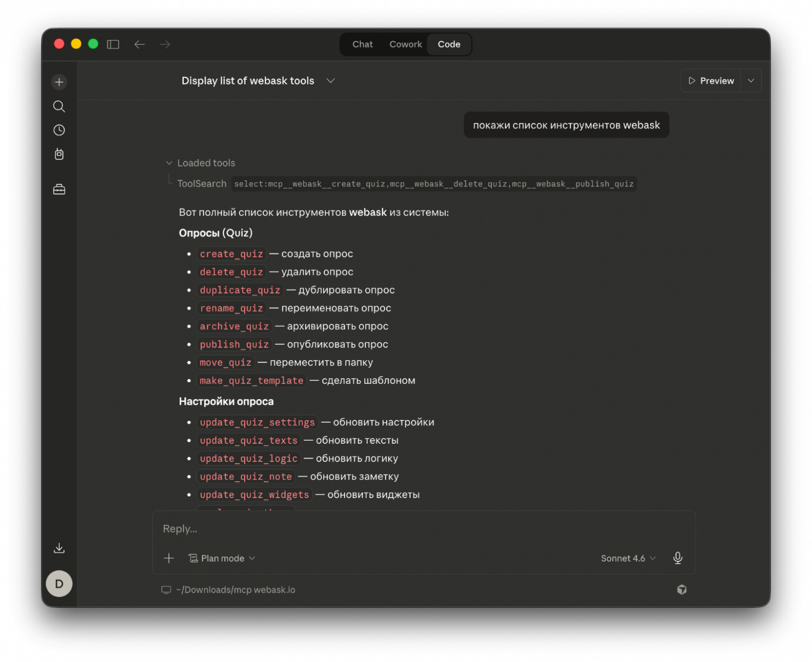Click the downloads icon above the avatar

coord(59,547)
